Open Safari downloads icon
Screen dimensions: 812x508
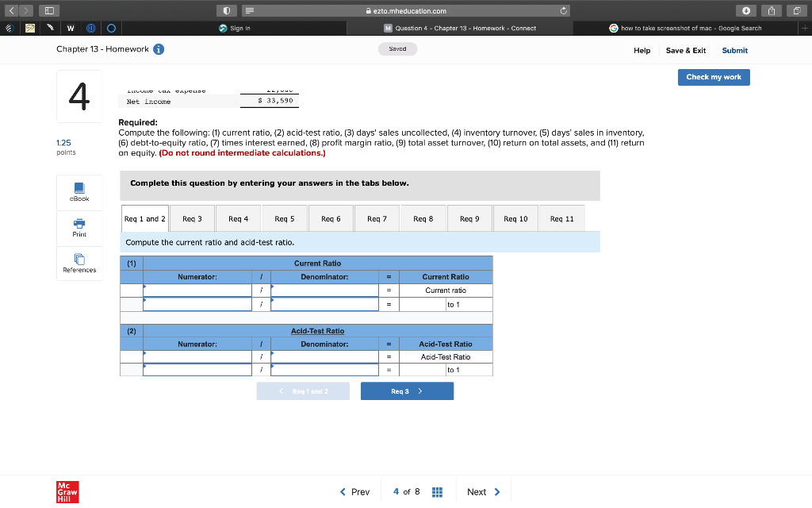coord(746,10)
